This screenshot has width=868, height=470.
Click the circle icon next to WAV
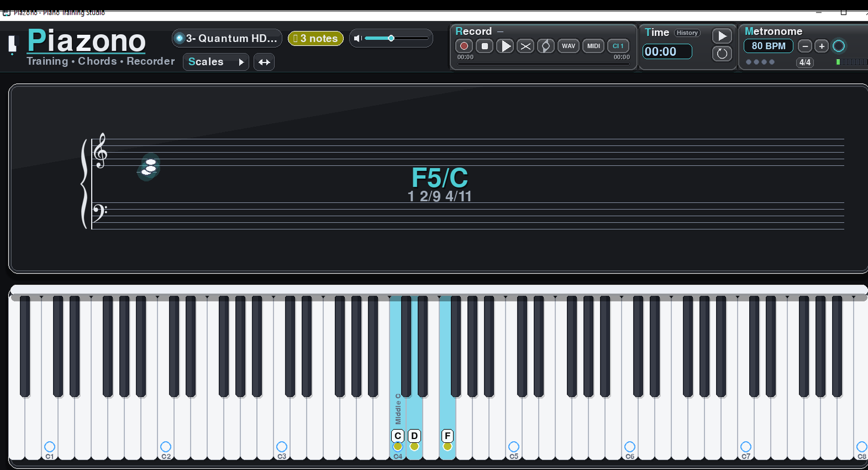click(546, 46)
